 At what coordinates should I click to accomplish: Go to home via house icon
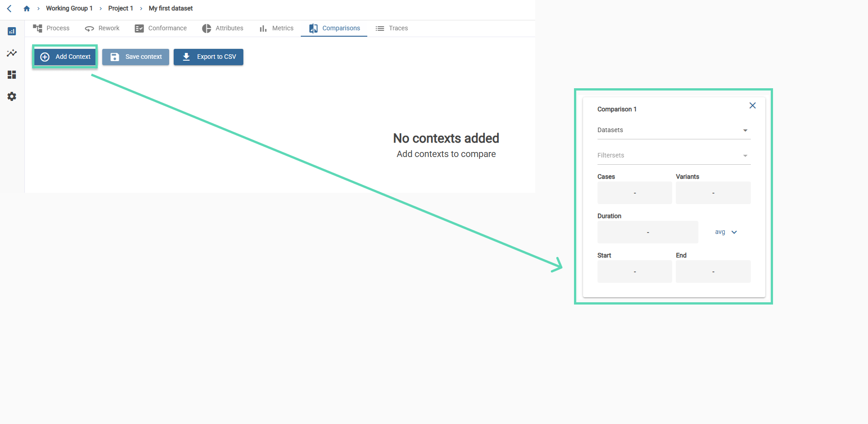pos(27,9)
